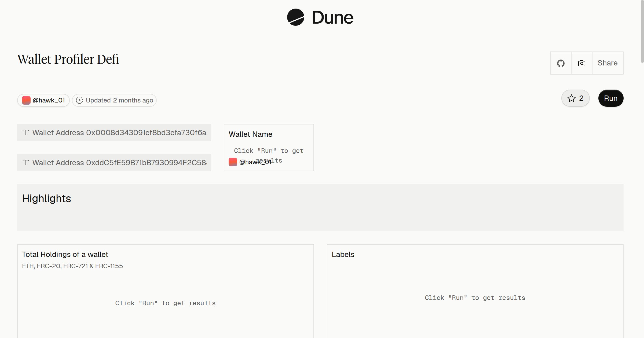
Task: Click the avatar icon in author chip
Action: [26, 100]
